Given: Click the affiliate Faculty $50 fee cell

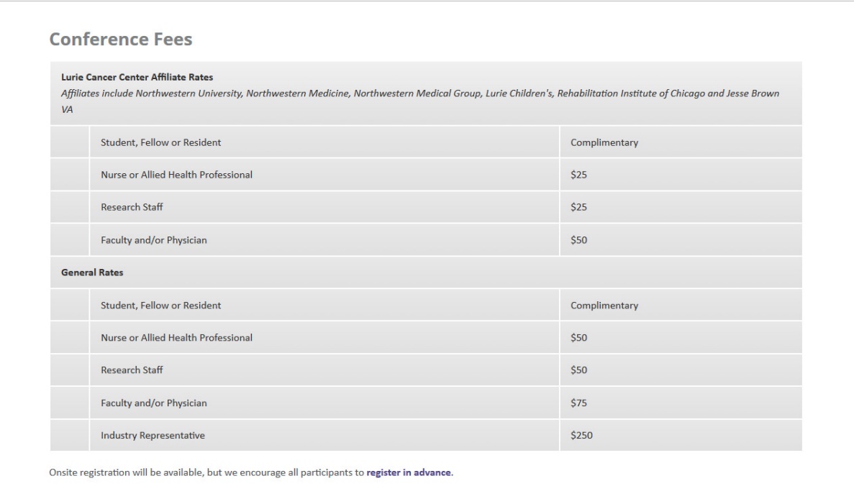Looking at the screenshot, I should [578, 240].
